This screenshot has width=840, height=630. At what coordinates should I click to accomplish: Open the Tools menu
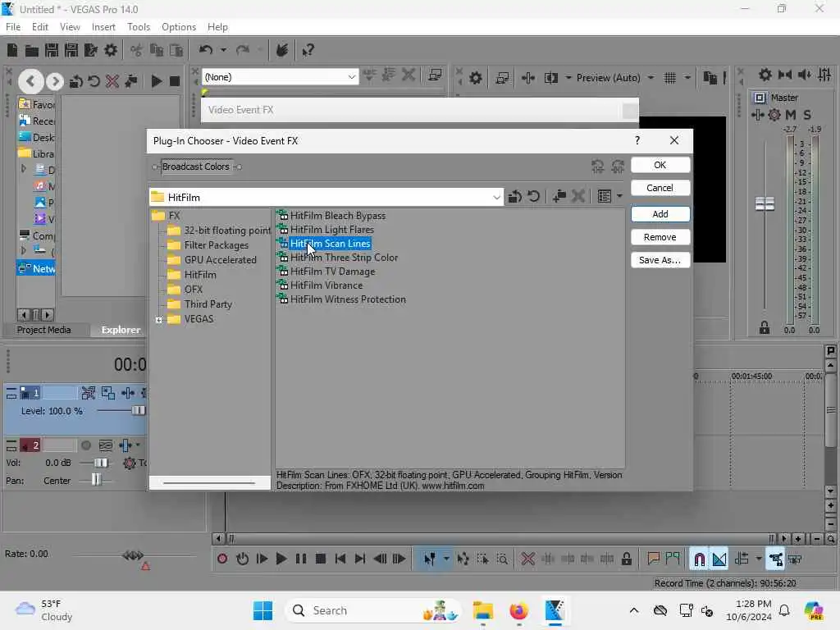click(138, 27)
